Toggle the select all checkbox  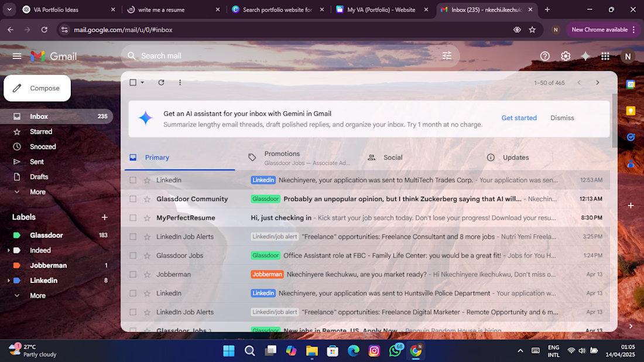tap(133, 83)
